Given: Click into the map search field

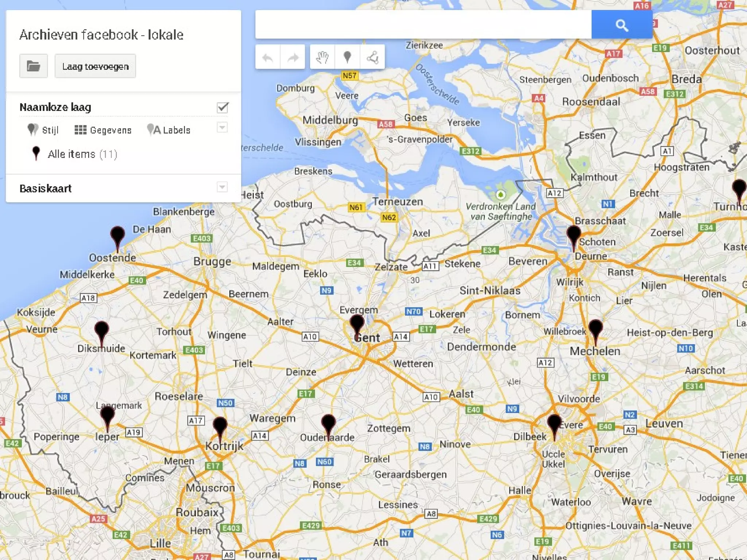Looking at the screenshot, I should 423,25.
